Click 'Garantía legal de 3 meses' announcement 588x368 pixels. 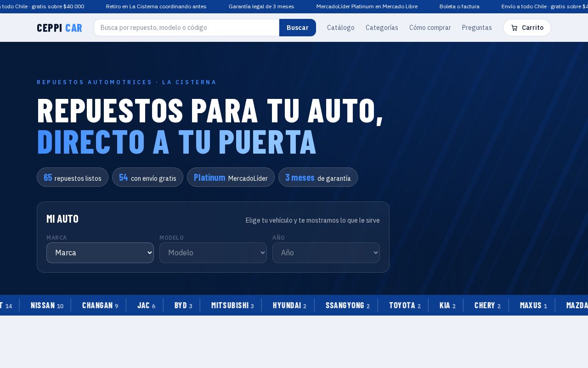coord(261,6)
